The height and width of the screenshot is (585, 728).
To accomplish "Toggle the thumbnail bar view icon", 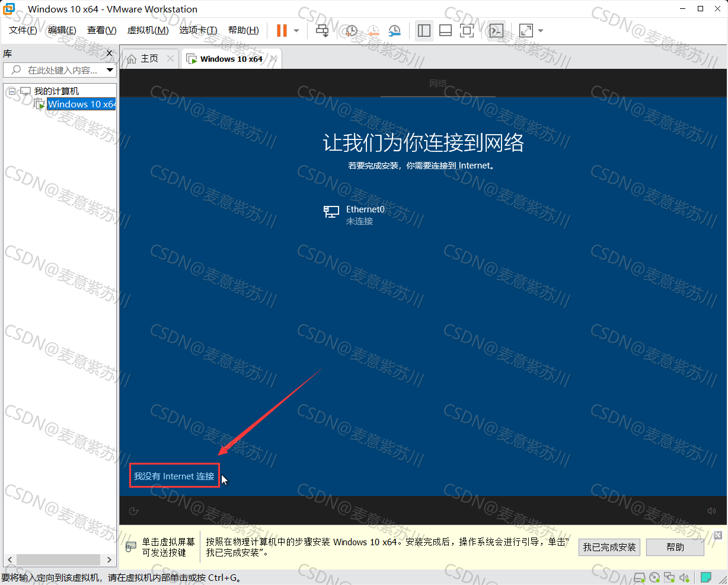I will click(x=446, y=30).
